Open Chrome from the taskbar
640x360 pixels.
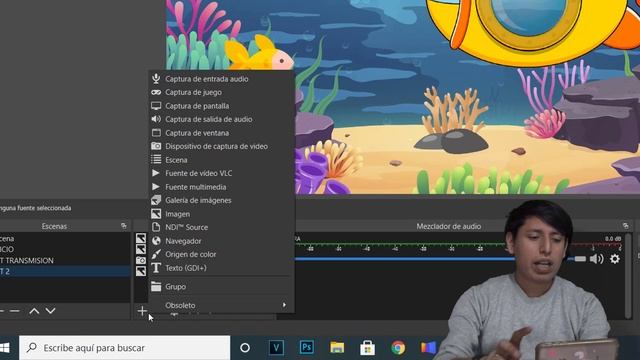tap(398, 348)
